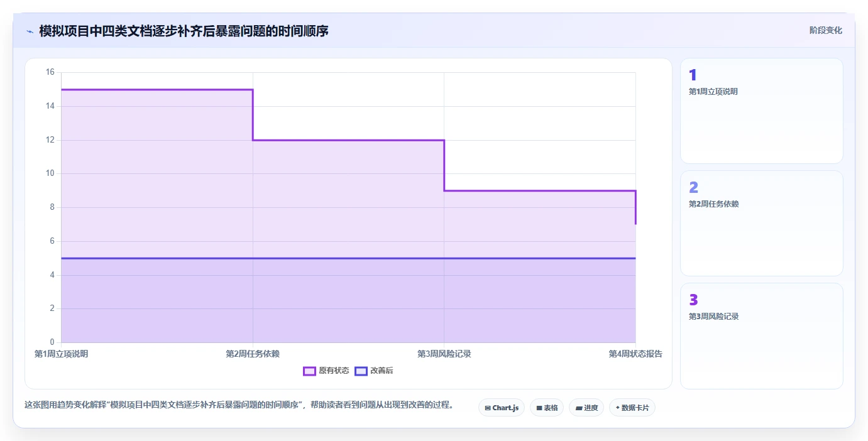Click the 进度 tag chip
Screen dimensions: 868x441
tap(586, 408)
